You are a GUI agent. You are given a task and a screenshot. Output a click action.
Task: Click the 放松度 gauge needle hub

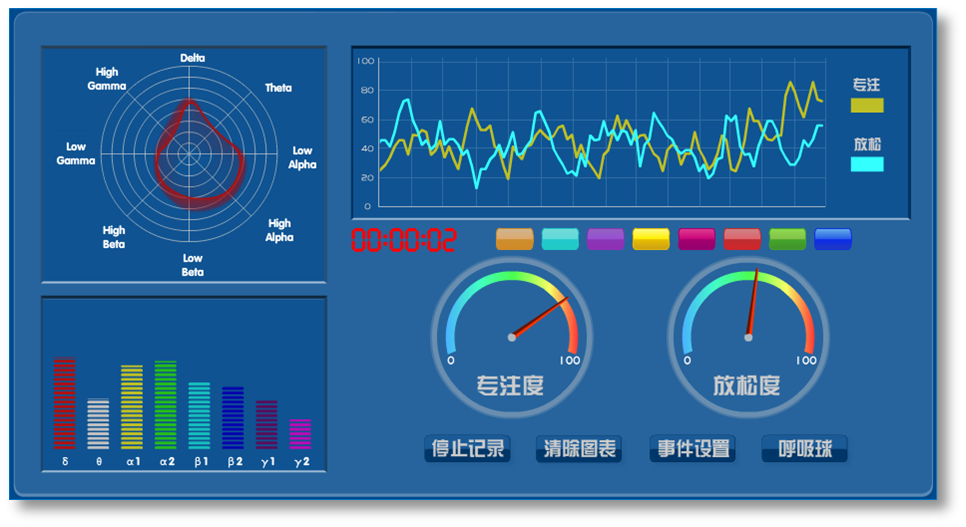tap(748, 337)
